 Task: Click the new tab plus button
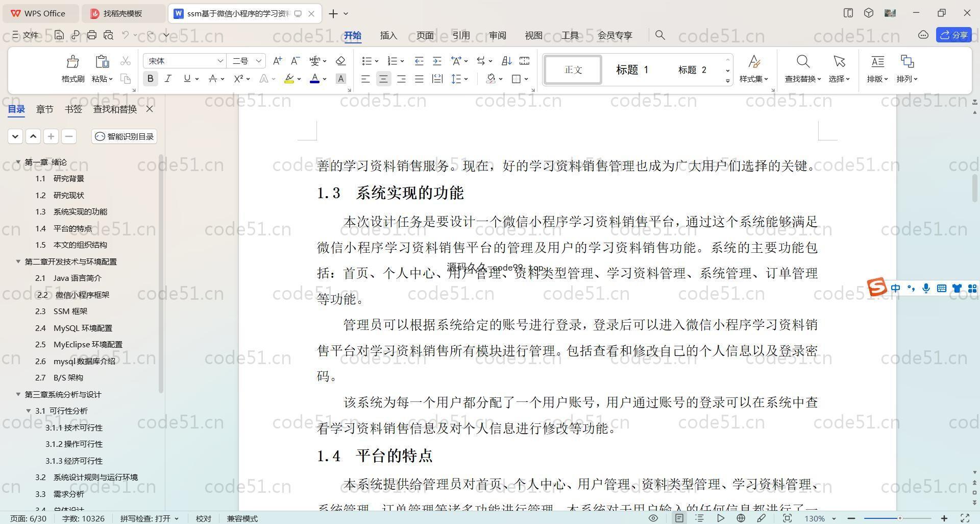pos(333,14)
